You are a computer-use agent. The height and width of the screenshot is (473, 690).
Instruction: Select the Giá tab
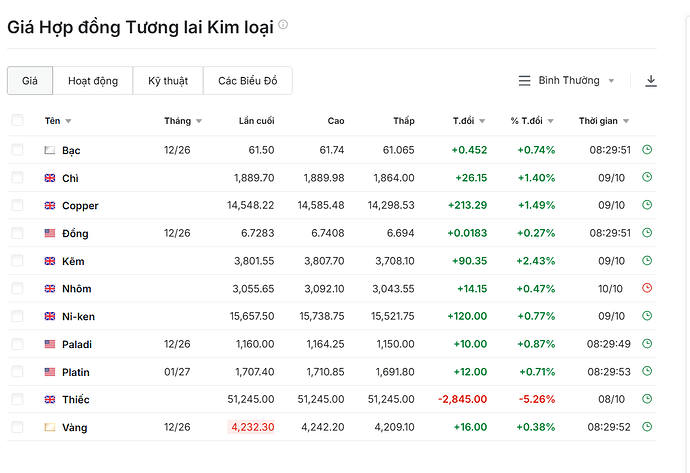(30, 81)
